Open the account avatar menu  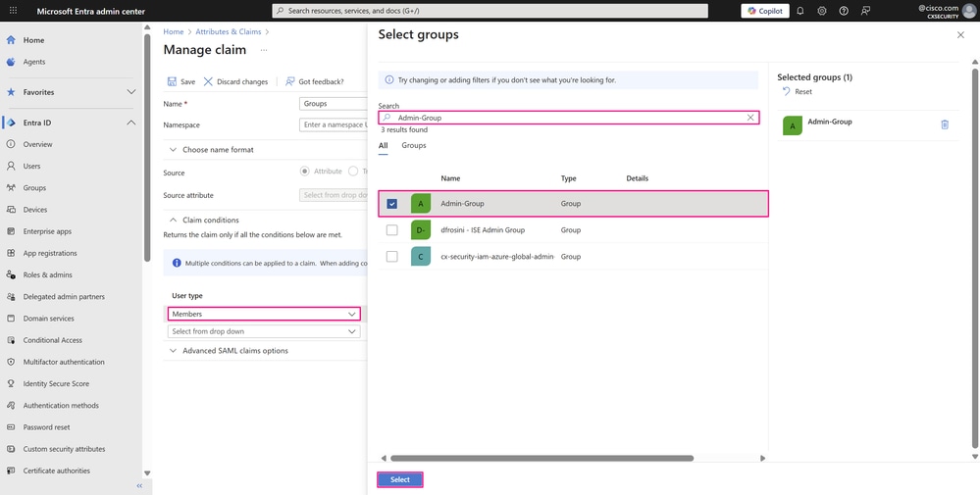[x=969, y=11]
